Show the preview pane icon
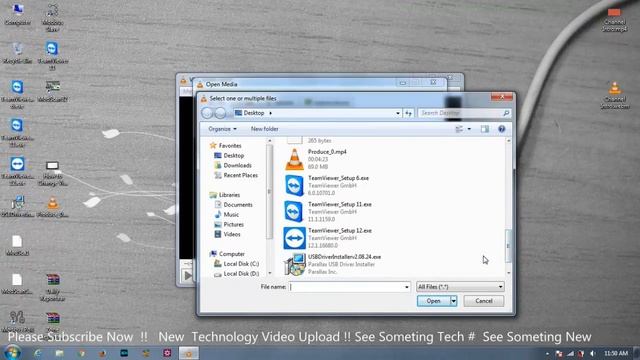The width and height of the screenshot is (640, 360). 484,129
